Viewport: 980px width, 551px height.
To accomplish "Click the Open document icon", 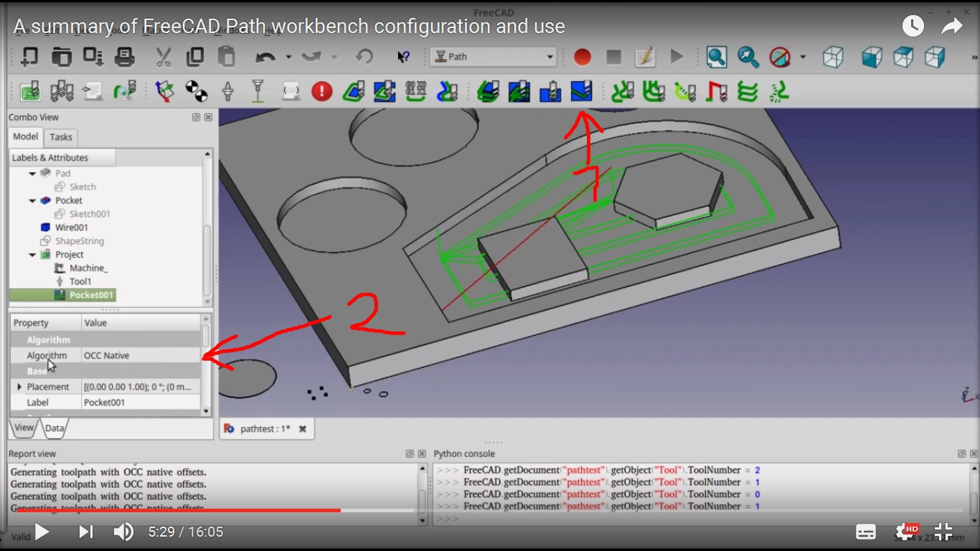I will coord(62,57).
